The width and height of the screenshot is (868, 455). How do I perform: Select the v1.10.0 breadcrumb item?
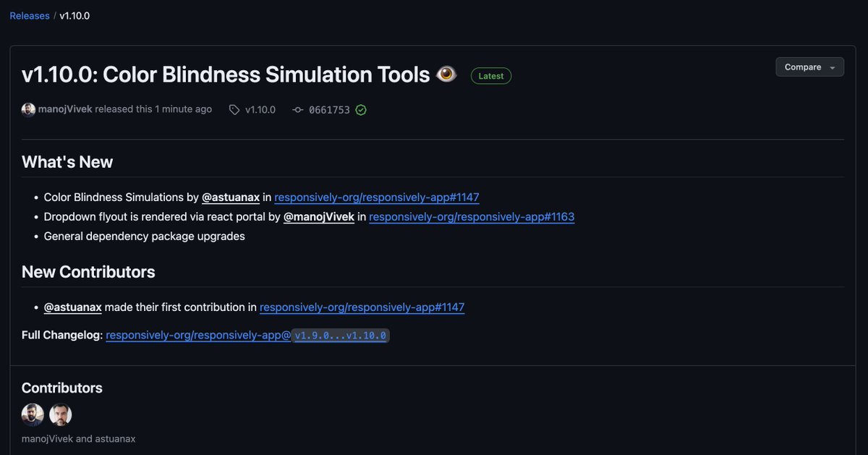(x=74, y=15)
